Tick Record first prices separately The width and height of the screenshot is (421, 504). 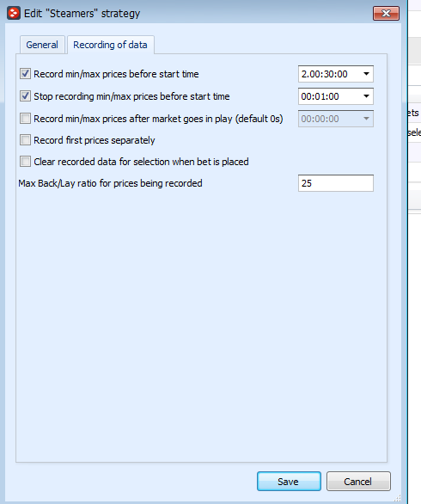(x=26, y=140)
